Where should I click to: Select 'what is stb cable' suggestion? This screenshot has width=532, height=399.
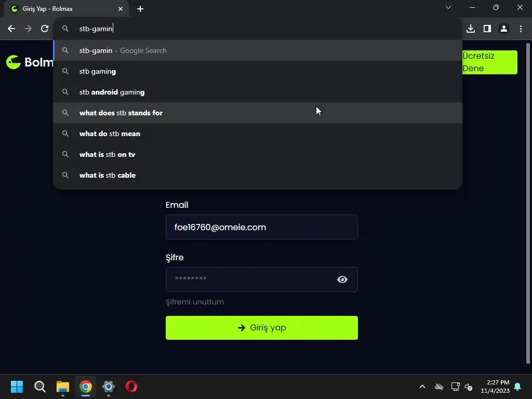pos(258,175)
